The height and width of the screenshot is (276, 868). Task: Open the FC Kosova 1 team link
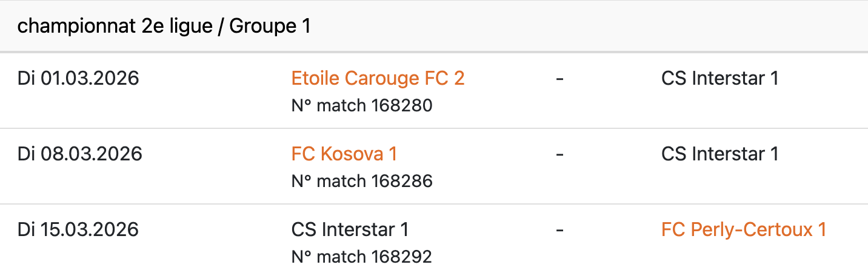tap(344, 154)
